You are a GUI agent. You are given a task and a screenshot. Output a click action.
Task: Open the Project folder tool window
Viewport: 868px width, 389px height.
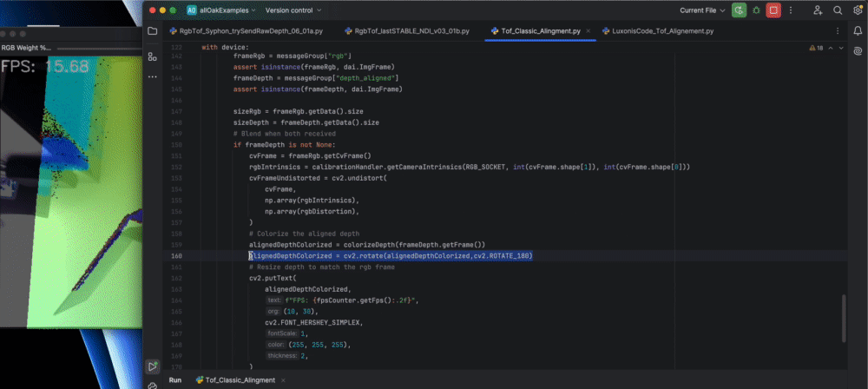pos(152,31)
